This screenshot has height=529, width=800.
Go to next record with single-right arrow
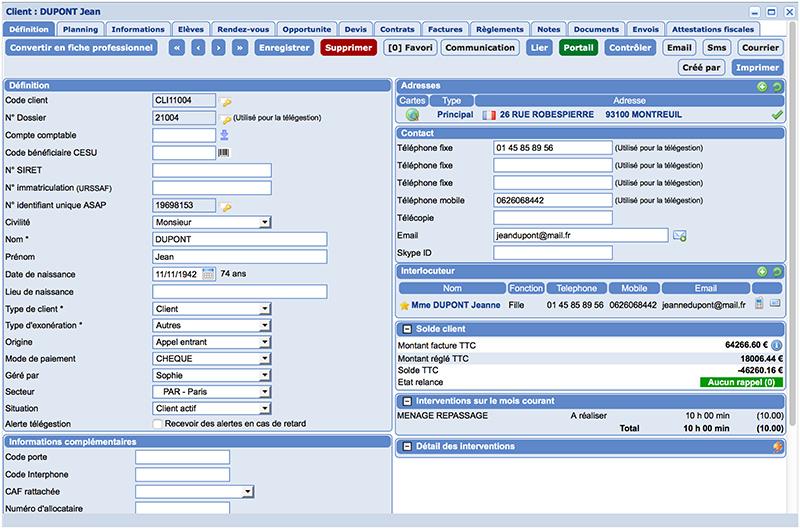coord(218,48)
